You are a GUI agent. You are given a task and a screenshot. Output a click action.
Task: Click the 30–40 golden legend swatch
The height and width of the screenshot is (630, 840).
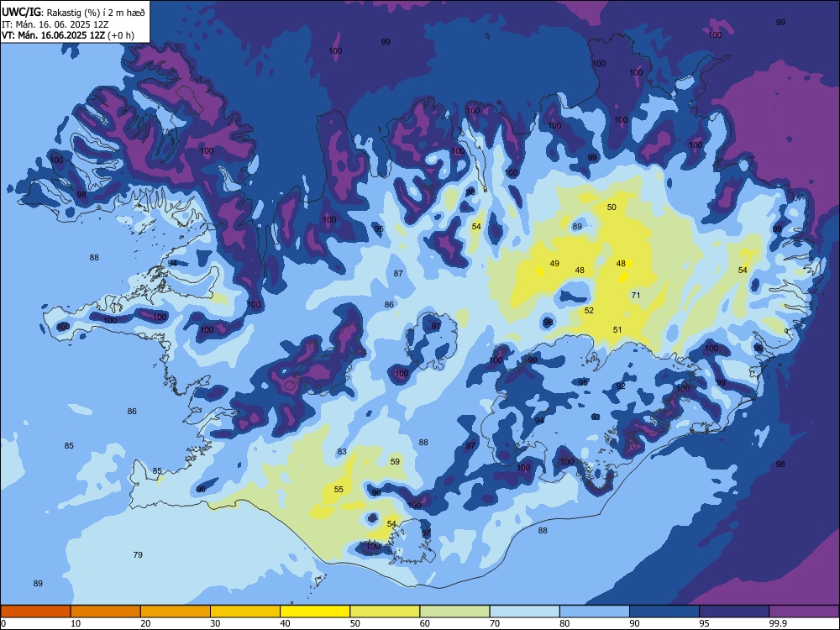(245, 612)
